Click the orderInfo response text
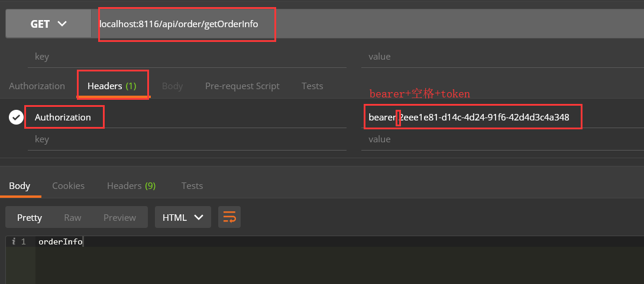Viewport: 644px width, 284px height. (x=60, y=242)
